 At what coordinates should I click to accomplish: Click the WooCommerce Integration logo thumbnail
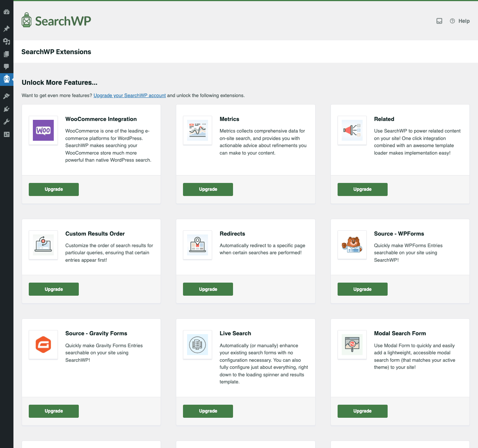tap(43, 130)
